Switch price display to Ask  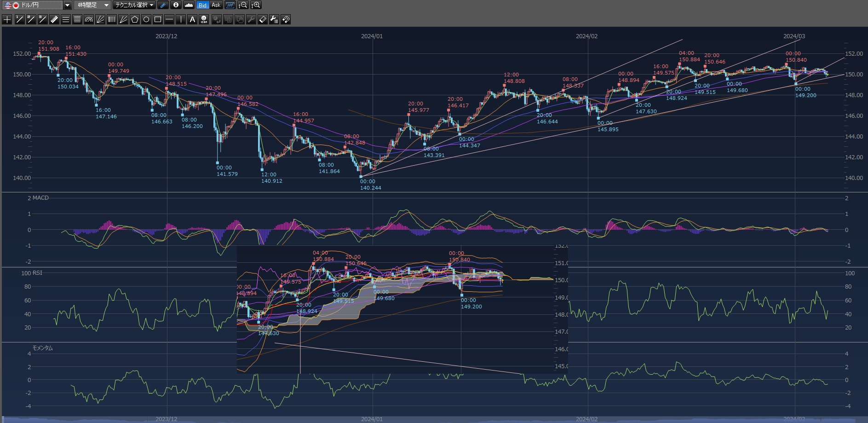pyautogui.click(x=216, y=5)
